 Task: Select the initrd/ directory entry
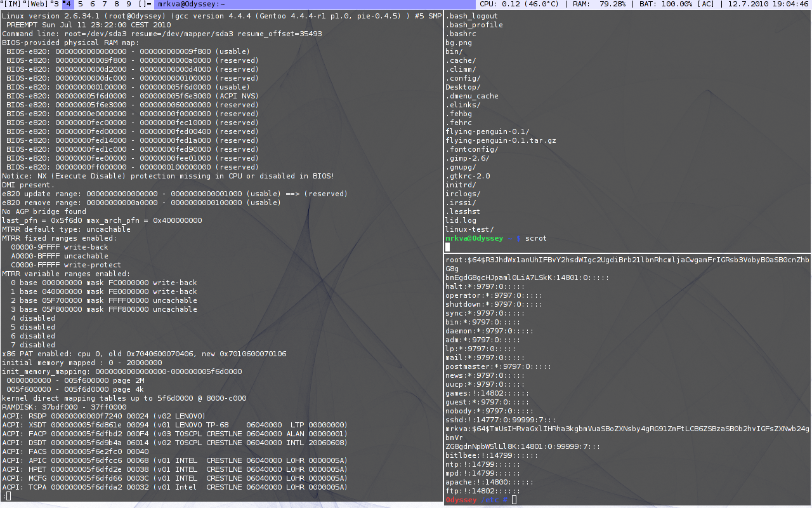461,185
